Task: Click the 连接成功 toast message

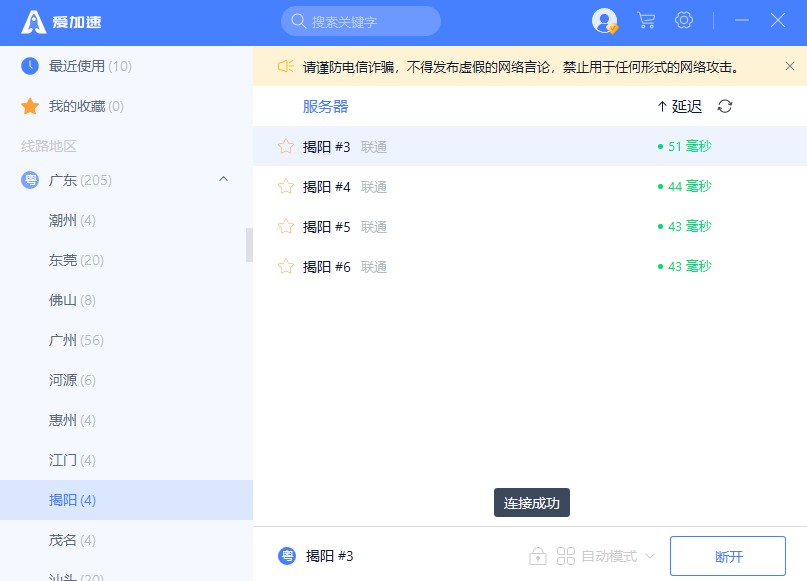Action: tap(532, 502)
